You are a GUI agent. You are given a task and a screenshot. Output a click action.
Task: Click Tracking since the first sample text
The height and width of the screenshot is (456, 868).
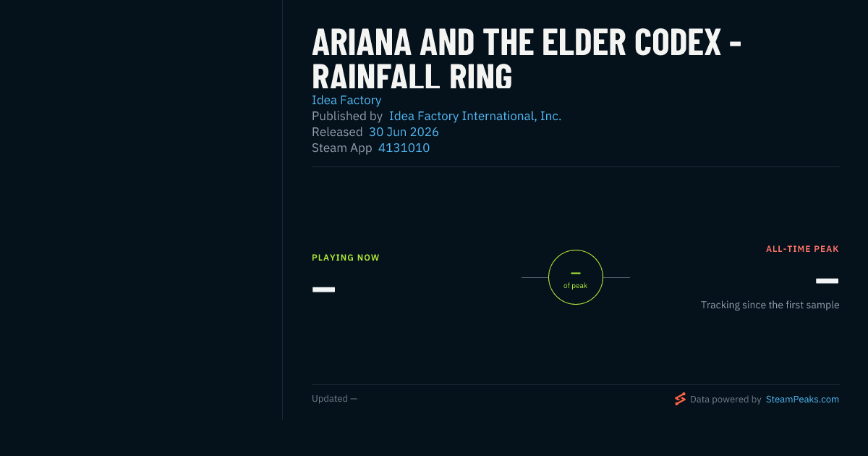point(770,305)
